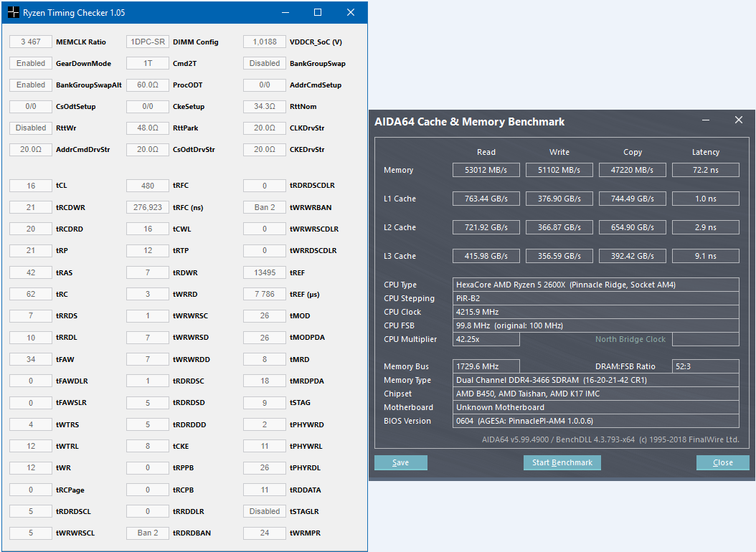Image resolution: width=756 pixels, height=552 pixels.
Task: Select the ProcODT 60.0Ω field
Action: pyautogui.click(x=148, y=85)
